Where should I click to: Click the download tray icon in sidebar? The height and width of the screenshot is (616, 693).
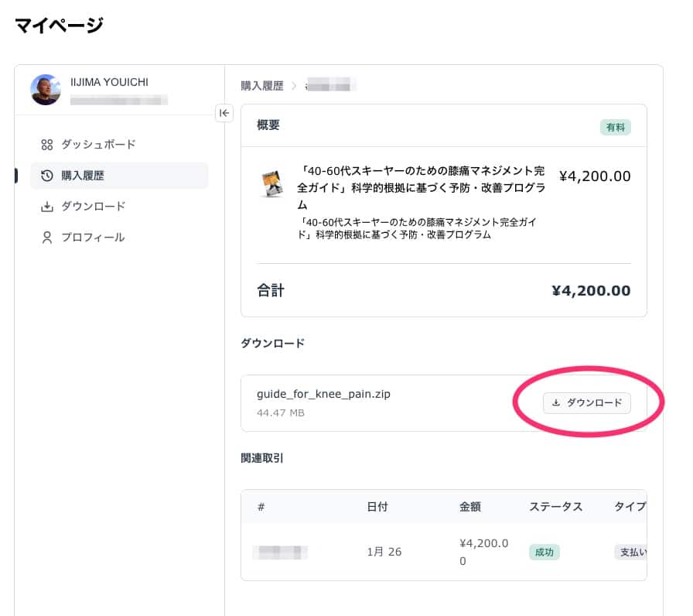pos(46,207)
